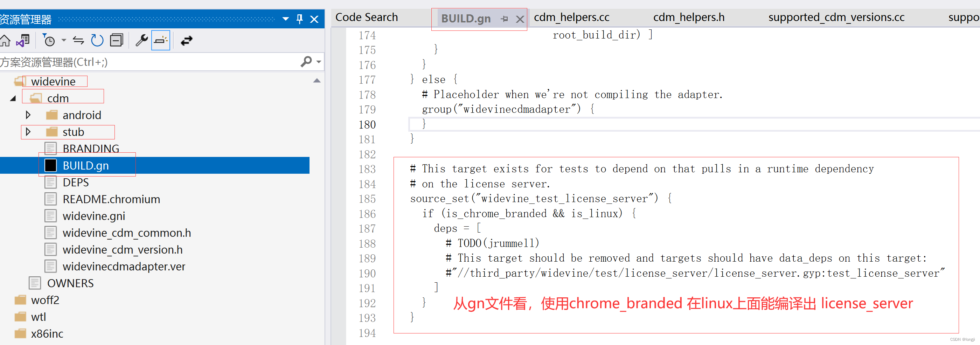Switch to the Code Search tab
This screenshot has height=345, width=980.
point(366,17)
